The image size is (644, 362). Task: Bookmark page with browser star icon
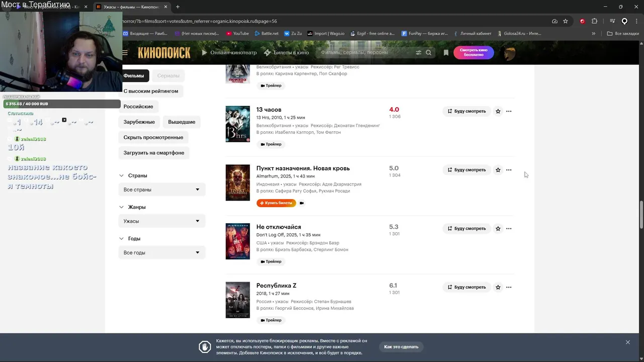[x=566, y=21]
